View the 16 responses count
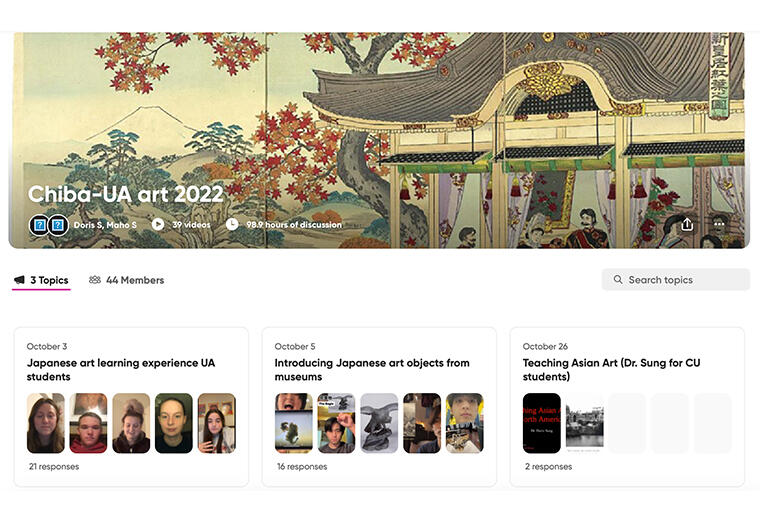Viewport: 760px width, 520px height. (302, 467)
